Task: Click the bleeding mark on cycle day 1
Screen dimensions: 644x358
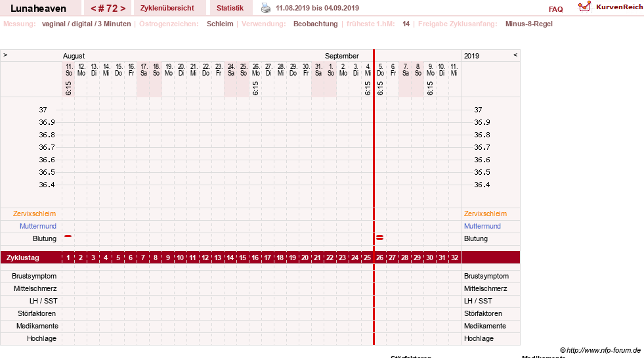Action: click(68, 236)
